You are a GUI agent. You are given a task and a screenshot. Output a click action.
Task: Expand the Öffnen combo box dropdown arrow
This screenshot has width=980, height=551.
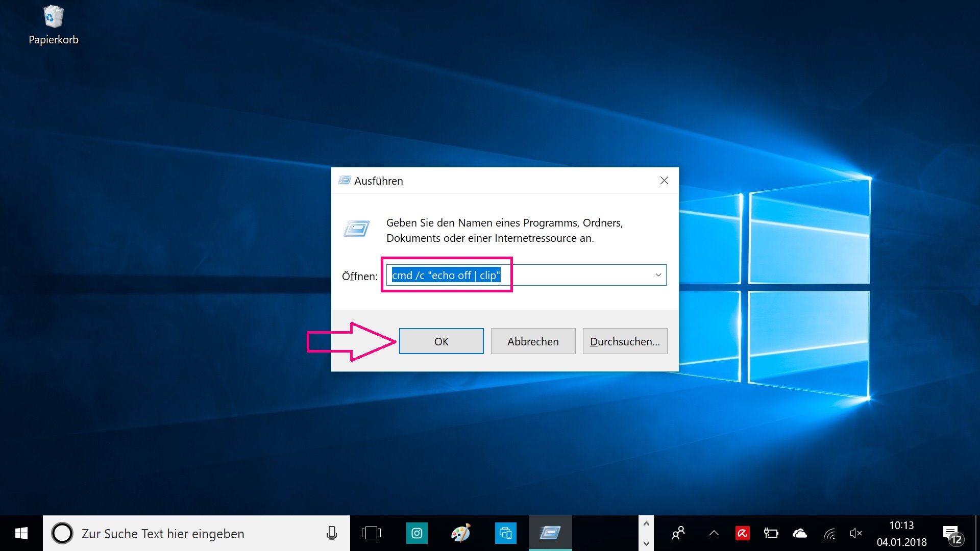658,275
